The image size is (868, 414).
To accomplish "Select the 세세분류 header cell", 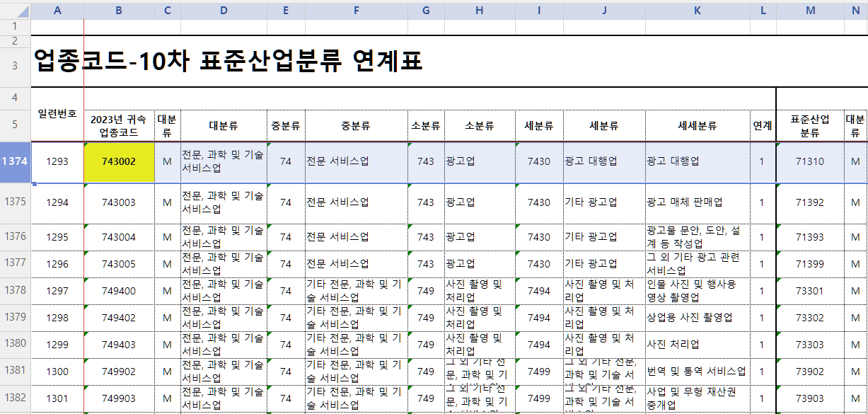I will pos(697,125).
